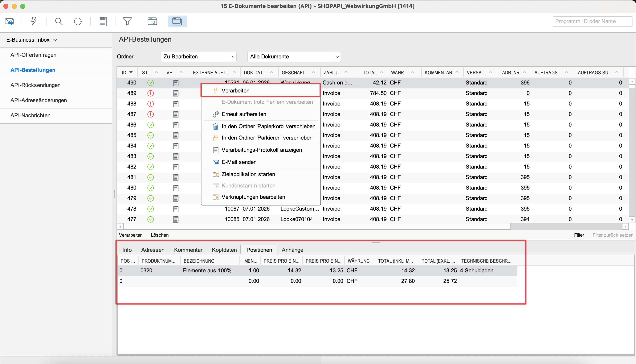636x364 pixels.
Task: Open the protocol document toolbar icon
Action: (103, 21)
